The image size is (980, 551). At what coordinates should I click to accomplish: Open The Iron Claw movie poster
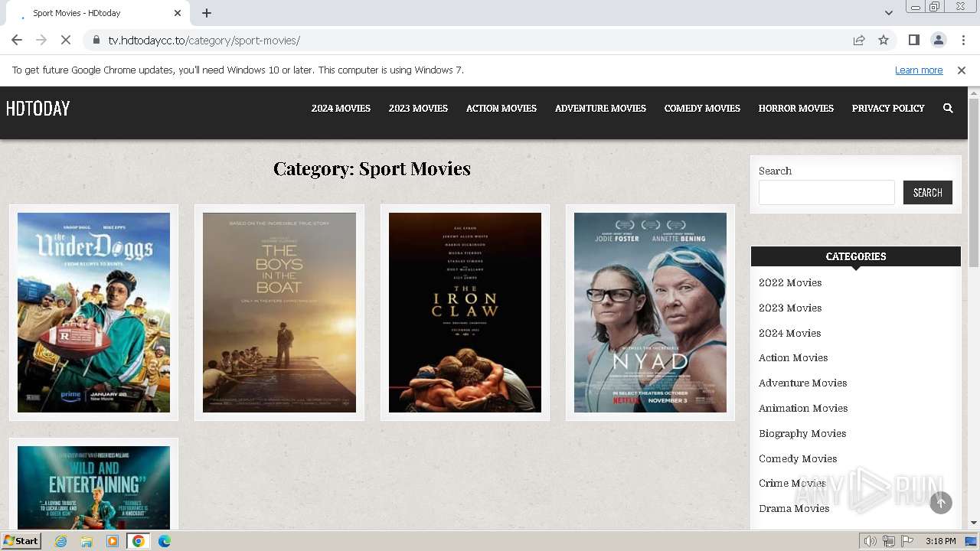(465, 312)
